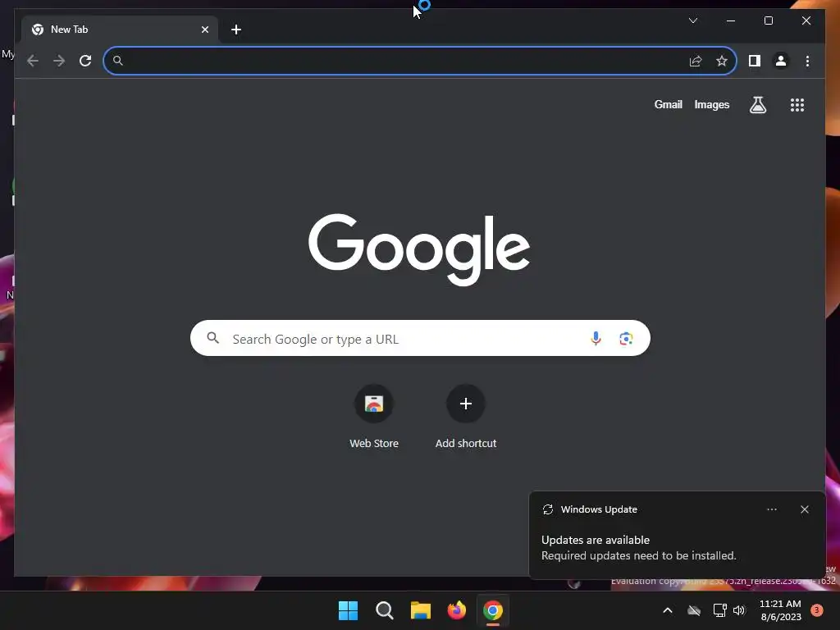
Task: Add a new shortcut tile
Action: tap(466, 417)
